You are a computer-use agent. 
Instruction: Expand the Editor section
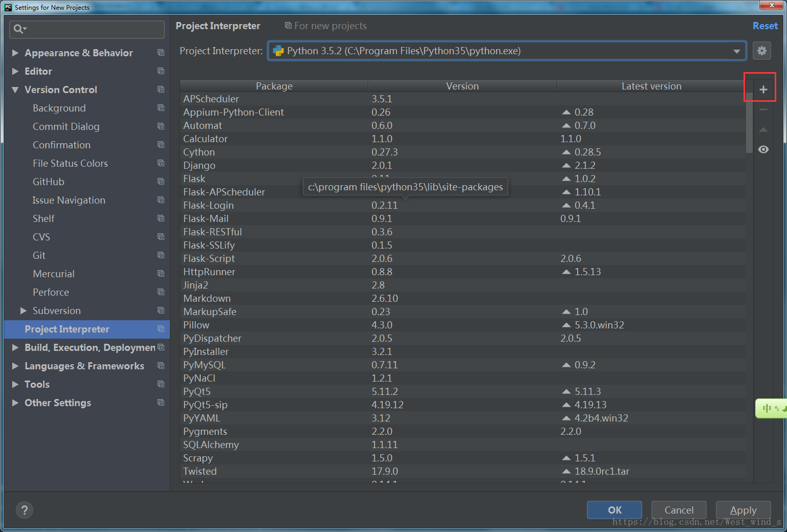pyautogui.click(x=15, y=71)
